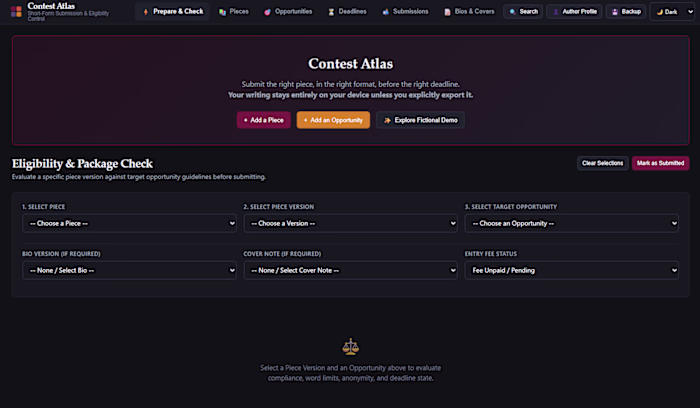Screen dimensions: 700x408
Task: Click the disk icon in Backup
Action: (615, 12)
